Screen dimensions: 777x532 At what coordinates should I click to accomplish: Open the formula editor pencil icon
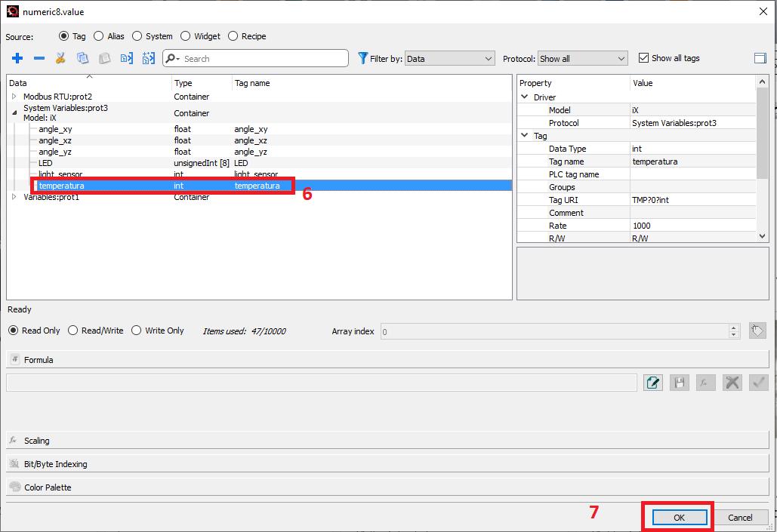(653, 383)
